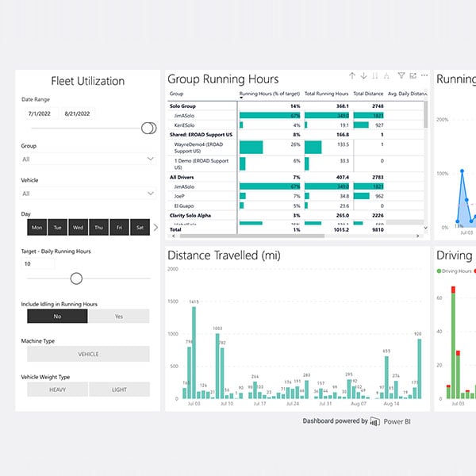
Task: Click the Target Daily Running Hours slider handle
Action: 76,278
